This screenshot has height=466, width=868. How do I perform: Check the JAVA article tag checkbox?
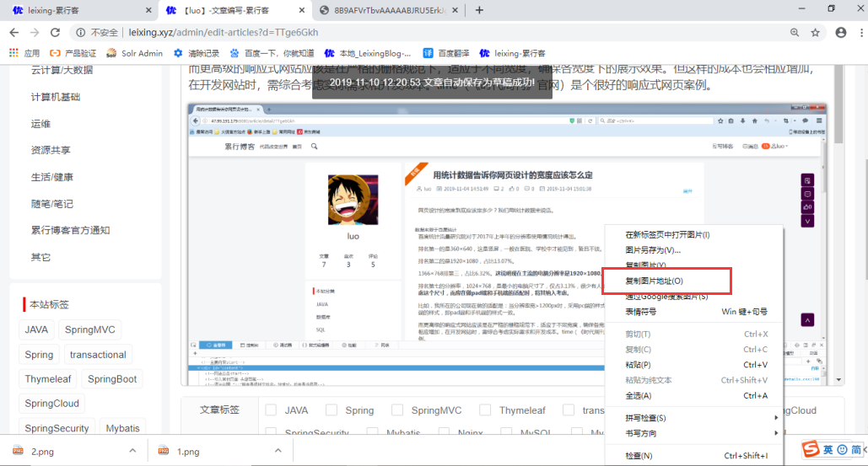click(271, 410)
